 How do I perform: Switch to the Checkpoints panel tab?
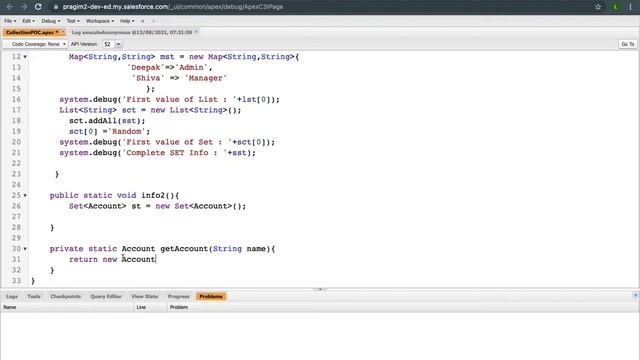click(x=66, y=296)
